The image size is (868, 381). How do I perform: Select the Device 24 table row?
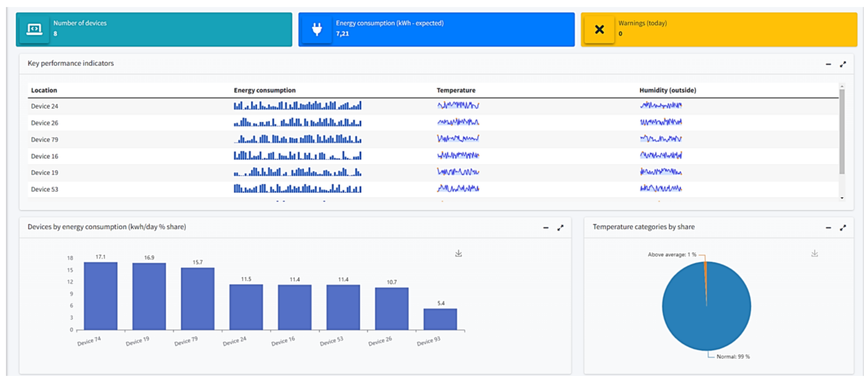coord(44,106)
